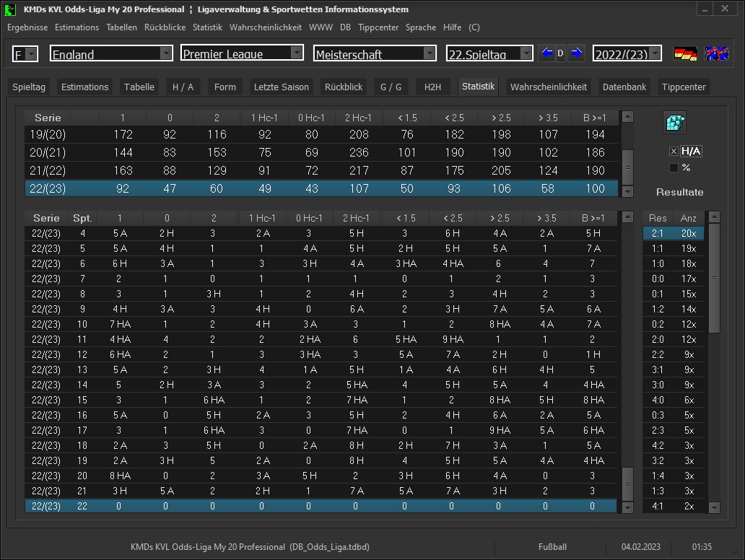745x560 pixels.
Task: Select season row 19/(20)
Action: [321, 134]
